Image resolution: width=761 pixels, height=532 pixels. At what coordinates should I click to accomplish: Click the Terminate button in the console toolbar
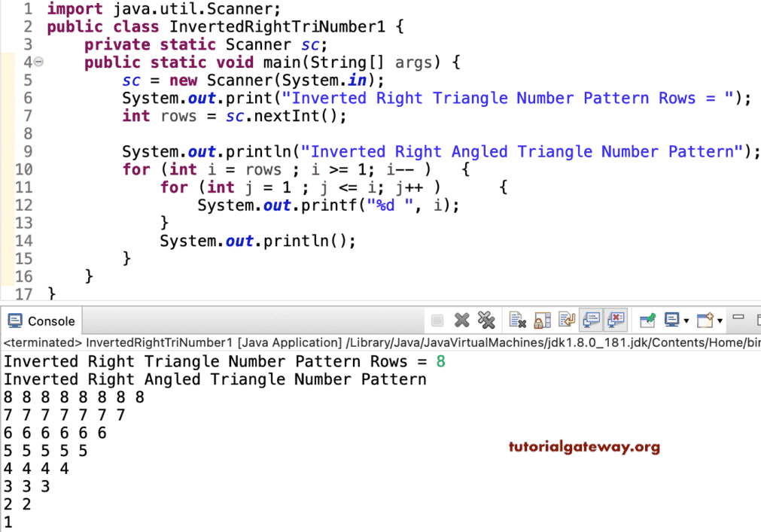(437, 320)
